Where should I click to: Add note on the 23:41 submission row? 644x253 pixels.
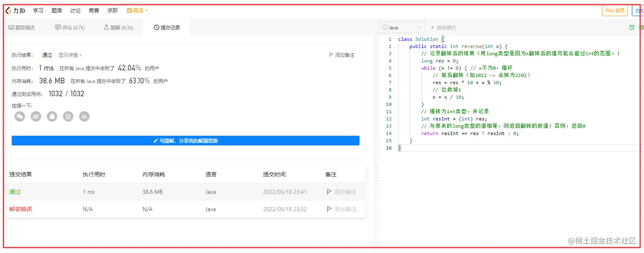point(342,192)
